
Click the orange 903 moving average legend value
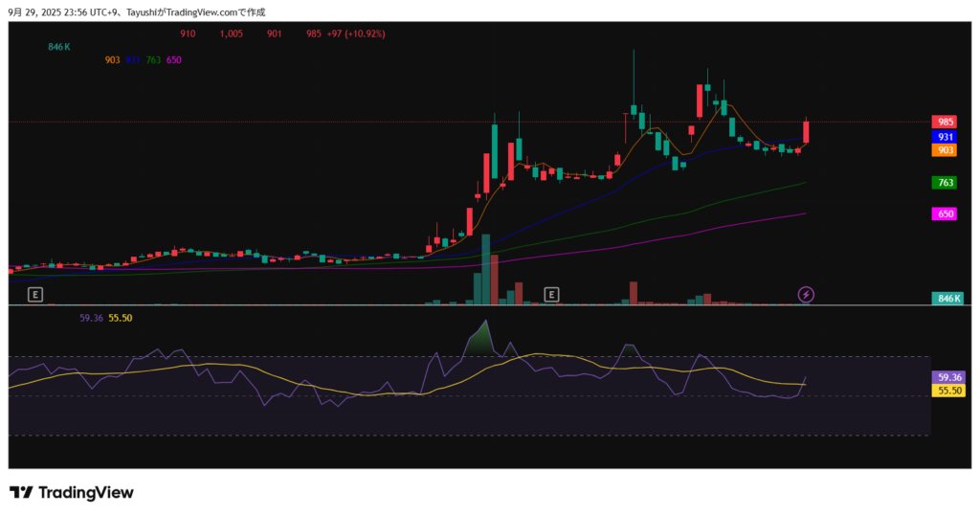[112, 59]
